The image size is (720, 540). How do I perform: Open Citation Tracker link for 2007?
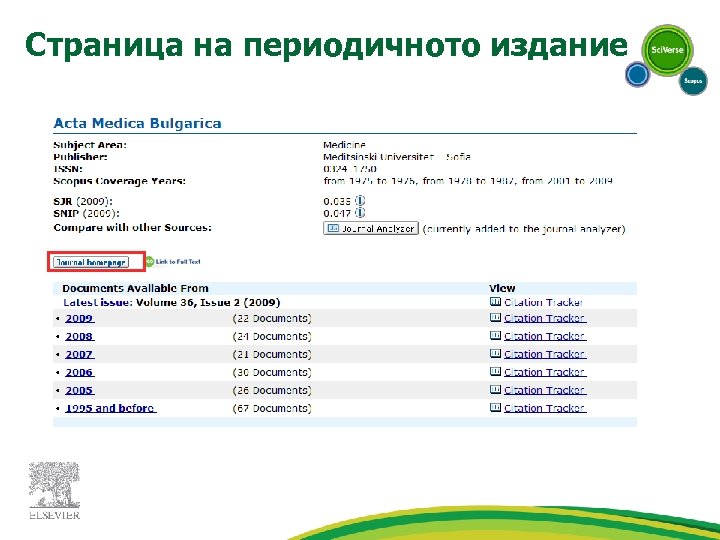pyautogui.click(x=545, y=354)
